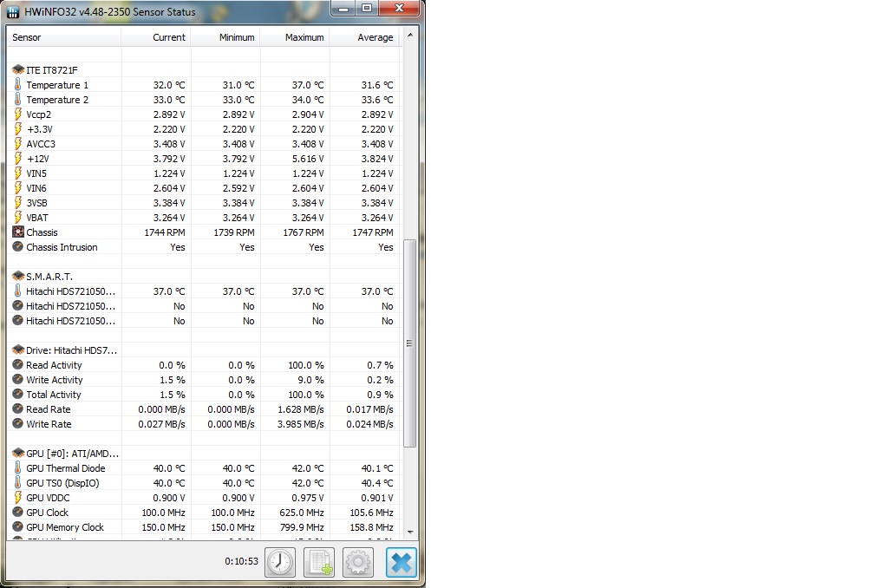Screen dimensions: 875x588
Task: Click the log file document icon
Action: click(x=319, y=562)
